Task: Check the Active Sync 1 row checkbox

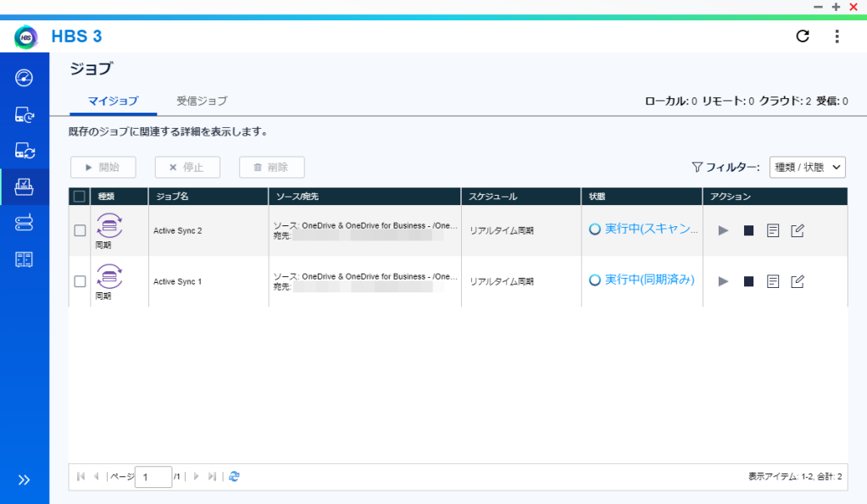Action: point(81,281)
